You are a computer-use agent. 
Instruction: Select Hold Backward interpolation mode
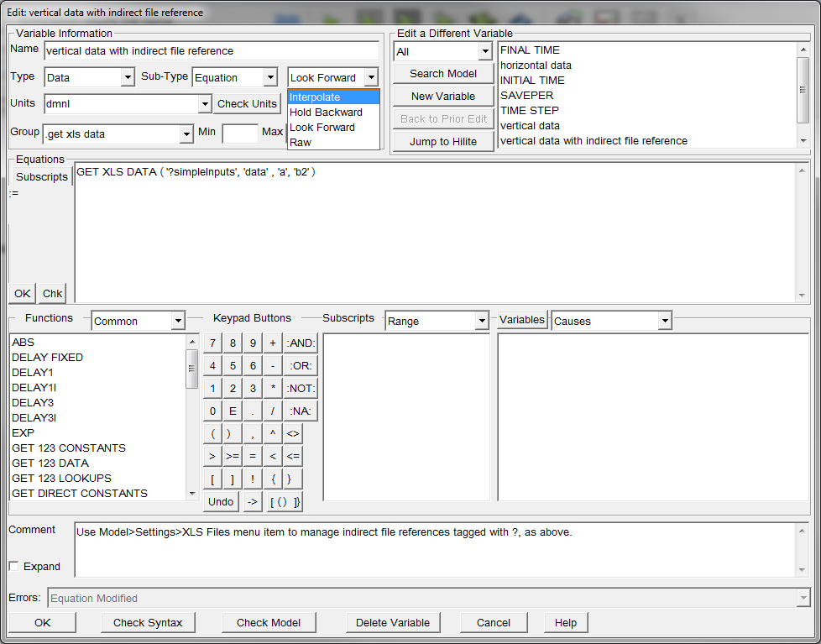pos(326,112)
